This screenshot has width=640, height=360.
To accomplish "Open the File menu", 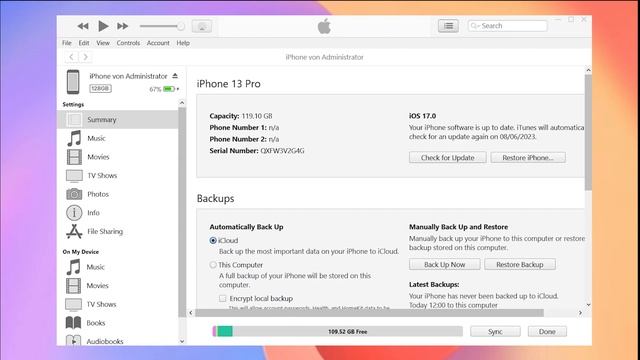I will click(x=67, y=43).
